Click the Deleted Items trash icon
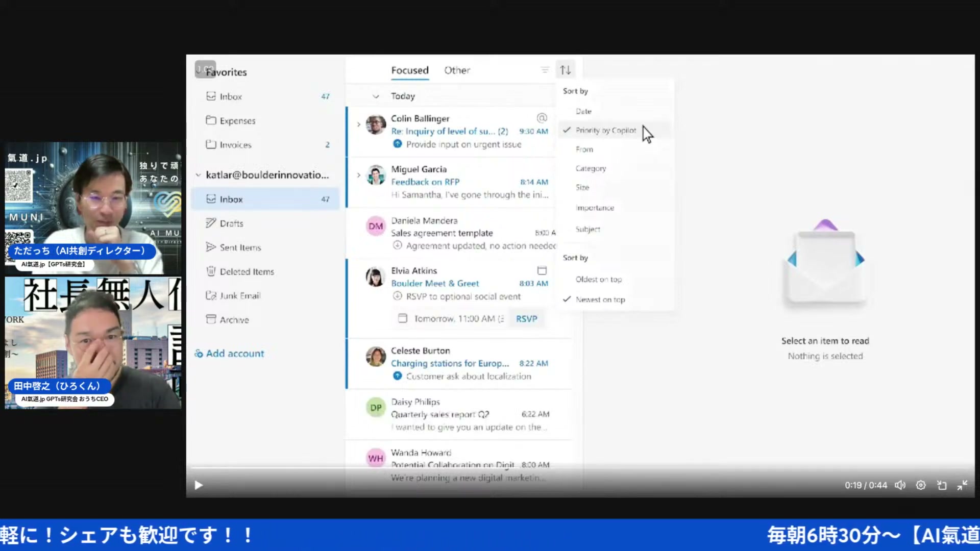The width and height of the screenshot is (980, 551). 211,271
